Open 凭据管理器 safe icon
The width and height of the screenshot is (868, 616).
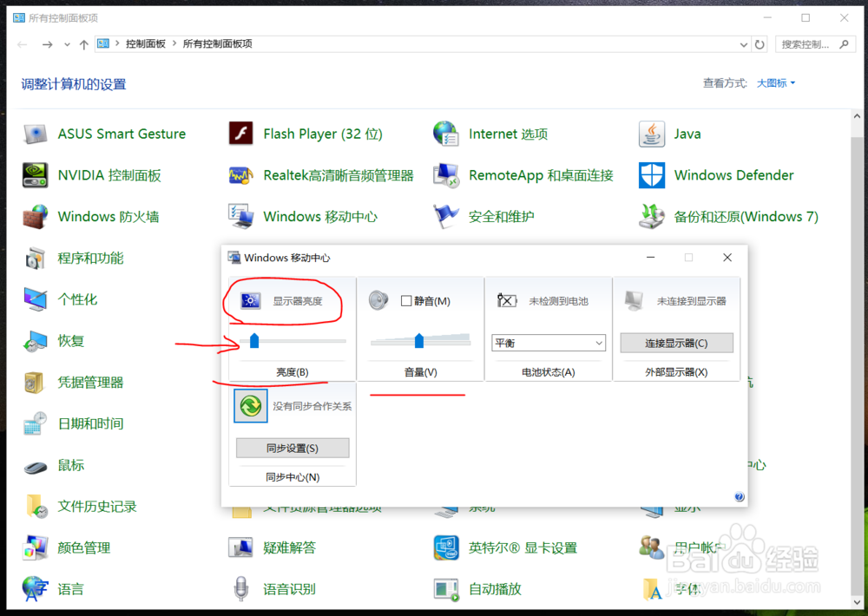(36, 383)
